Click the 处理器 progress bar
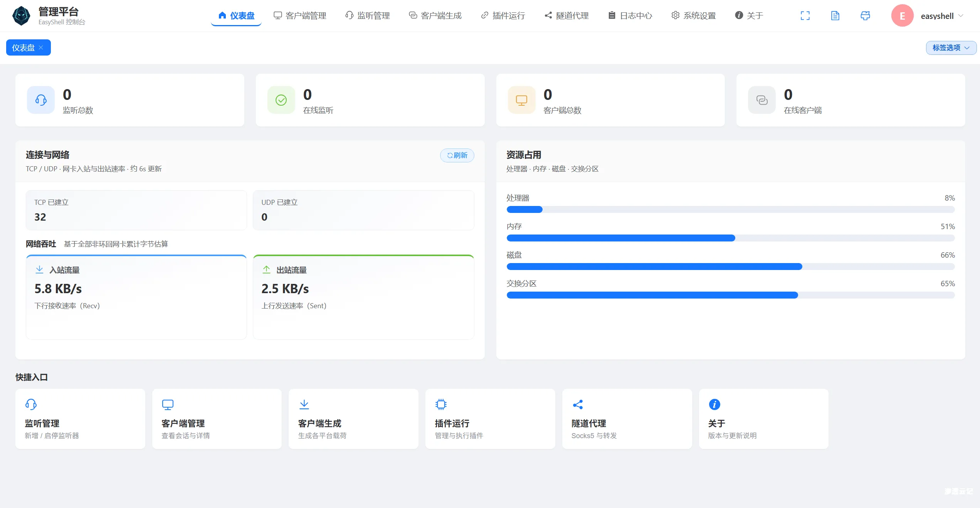Viewport: 980px width, 508px height. click(731, 209)
